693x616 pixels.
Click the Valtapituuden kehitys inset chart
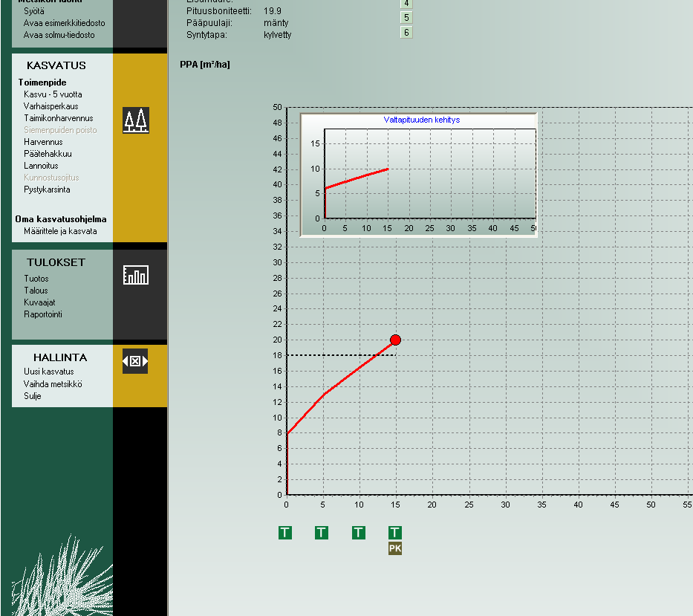click(418, 175)
